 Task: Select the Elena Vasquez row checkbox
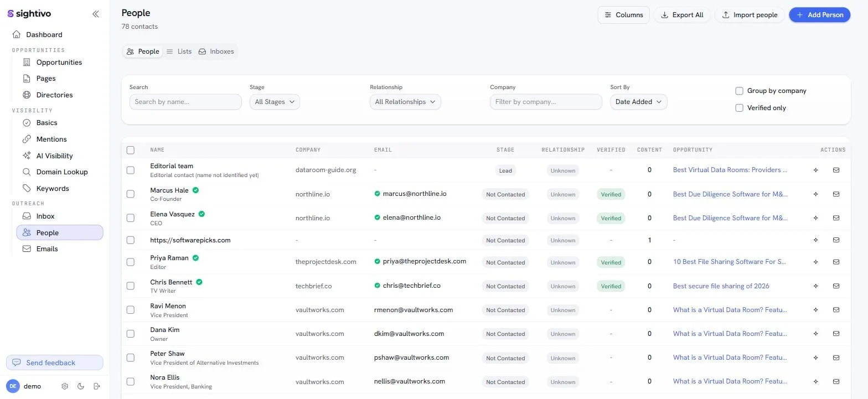[131, 218]
